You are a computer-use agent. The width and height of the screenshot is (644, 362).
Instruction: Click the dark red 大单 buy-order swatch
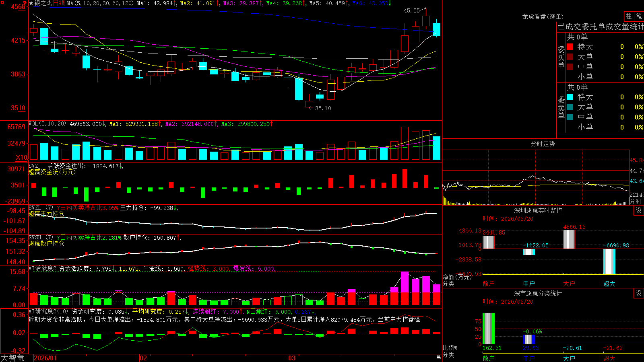[570, 57]
